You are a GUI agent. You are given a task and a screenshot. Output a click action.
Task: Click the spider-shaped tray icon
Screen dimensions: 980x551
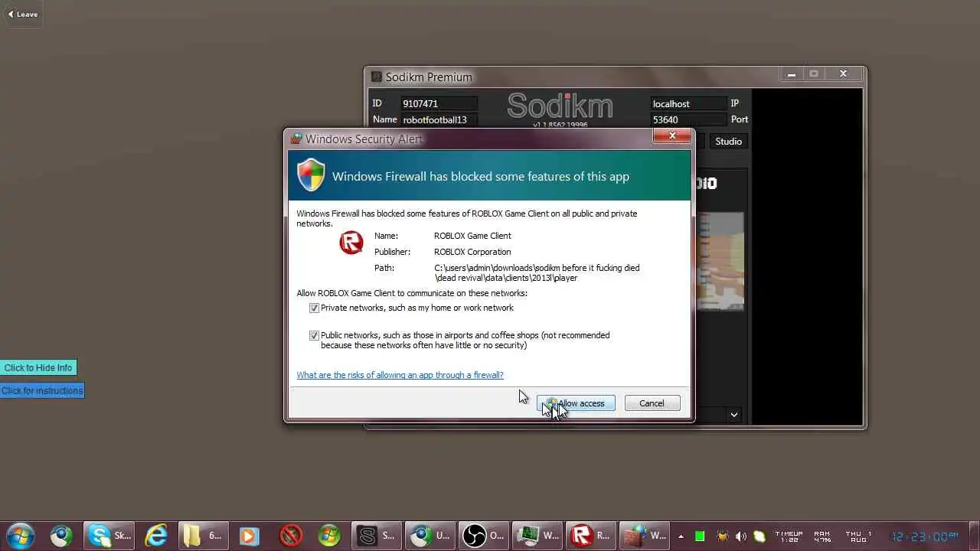tap(721, 536)
